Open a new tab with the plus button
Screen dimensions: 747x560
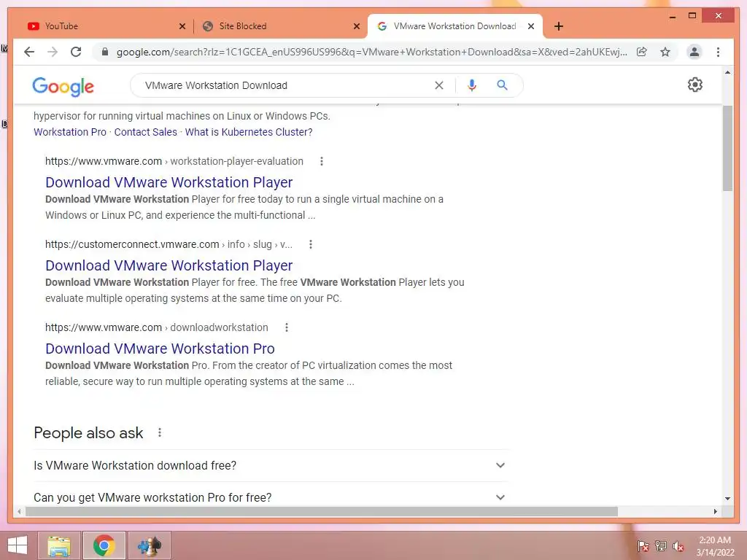pyautogui.click(x=559, y=26)
